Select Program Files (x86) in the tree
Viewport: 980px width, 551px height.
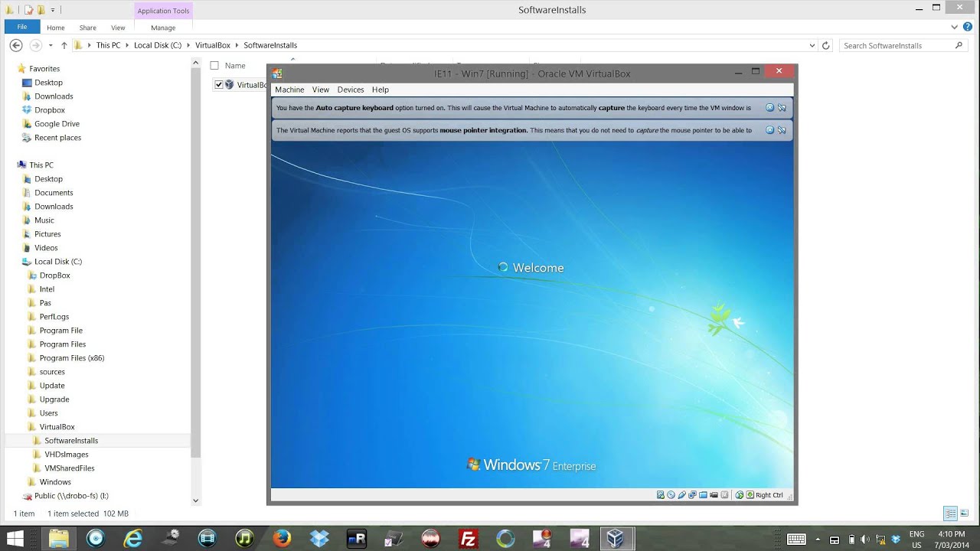72,358
